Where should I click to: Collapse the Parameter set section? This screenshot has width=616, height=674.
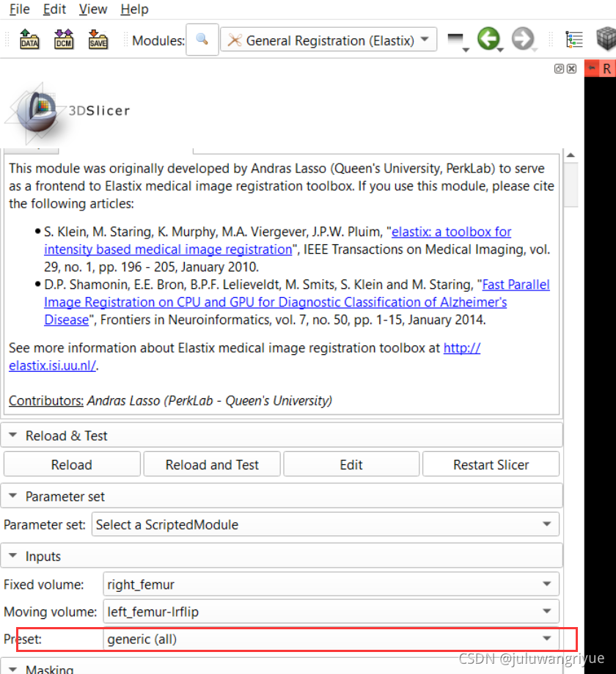(282, 496)
